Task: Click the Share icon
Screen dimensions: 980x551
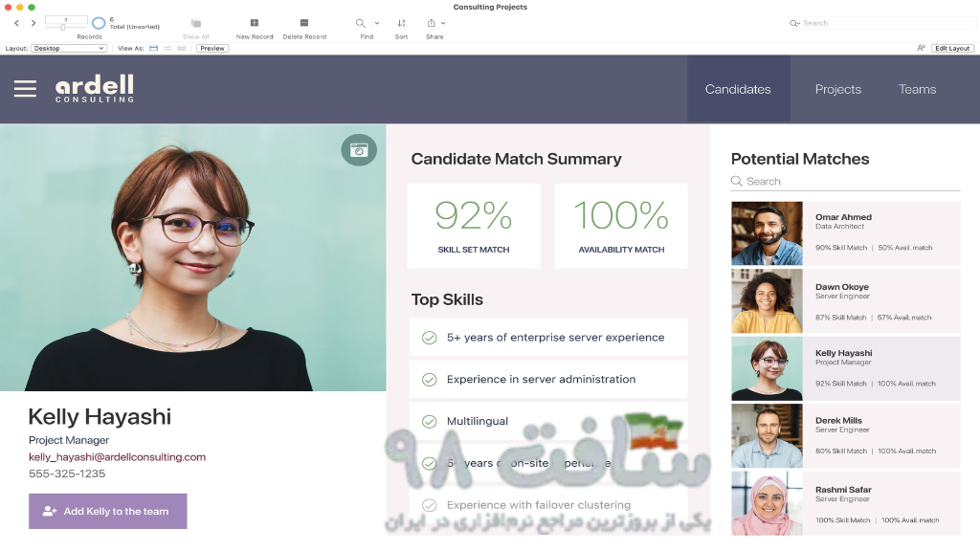Action: (x=431, y=23)
